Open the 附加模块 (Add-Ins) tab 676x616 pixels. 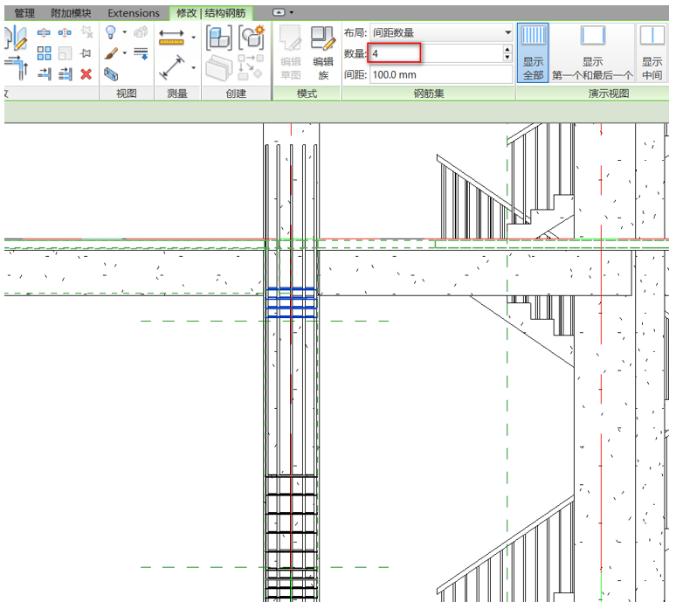(70, 13)
